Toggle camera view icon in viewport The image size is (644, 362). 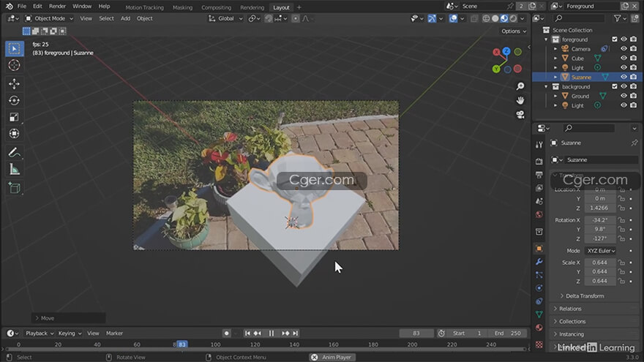(520, 114)
